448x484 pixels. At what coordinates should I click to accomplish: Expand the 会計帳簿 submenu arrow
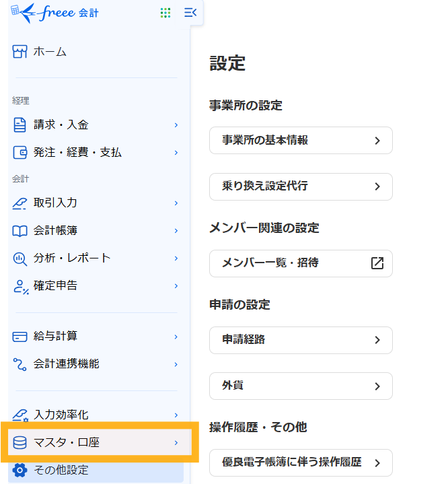coord(176,231)
